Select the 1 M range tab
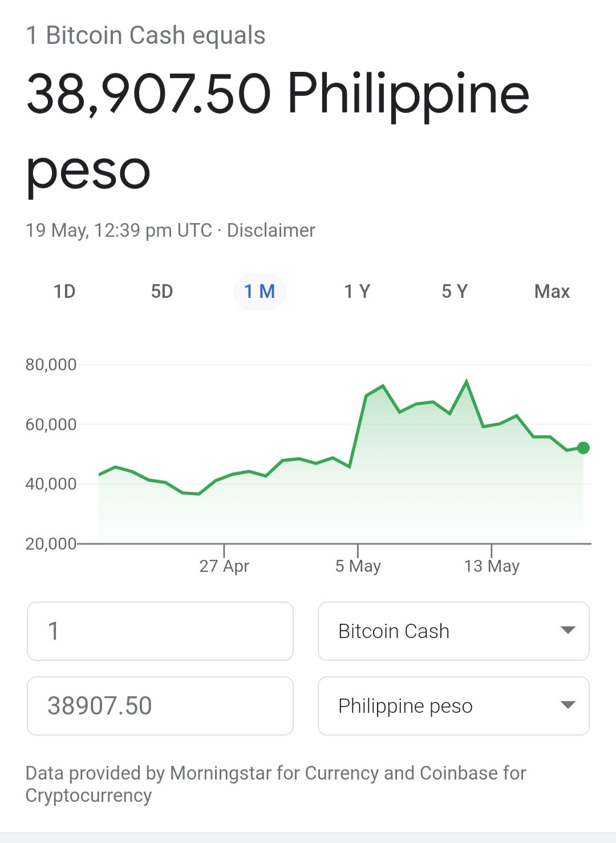 [260, 292]
